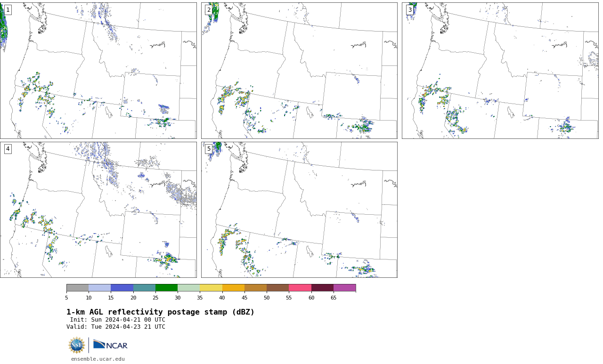Screen dimensions: 603x364
Task: Click the colorbar tick label 55
Action: (289, 298)
